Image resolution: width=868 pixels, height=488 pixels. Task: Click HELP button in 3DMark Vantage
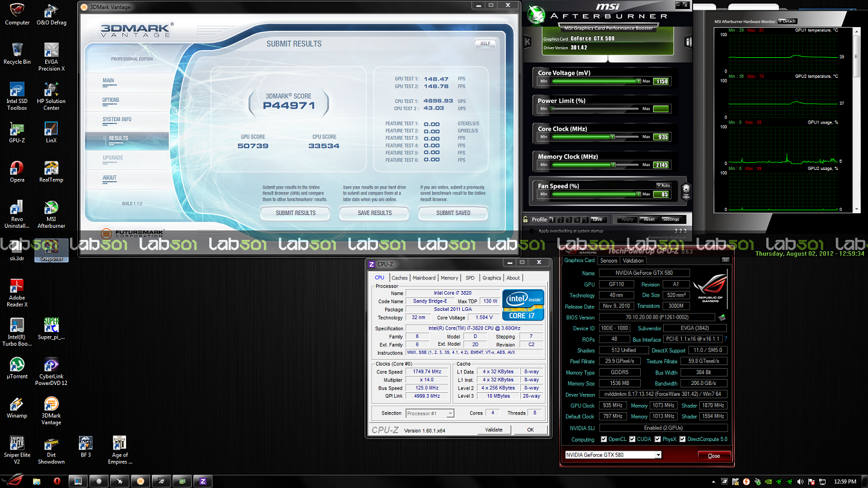tap(485, 43)
